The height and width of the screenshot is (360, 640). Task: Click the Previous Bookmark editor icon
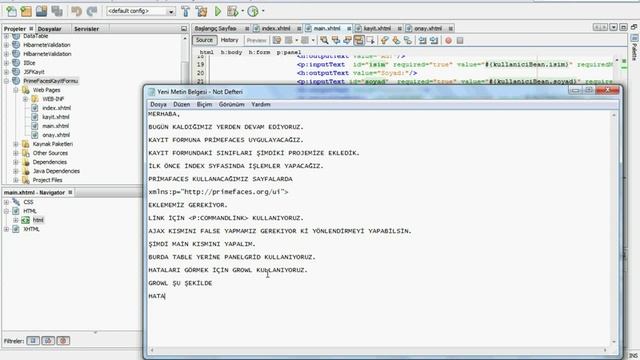click(384, 40)
